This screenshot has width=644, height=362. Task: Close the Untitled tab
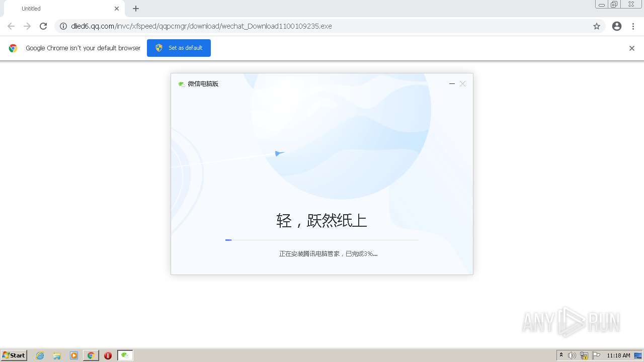click(x=117, y=9)
